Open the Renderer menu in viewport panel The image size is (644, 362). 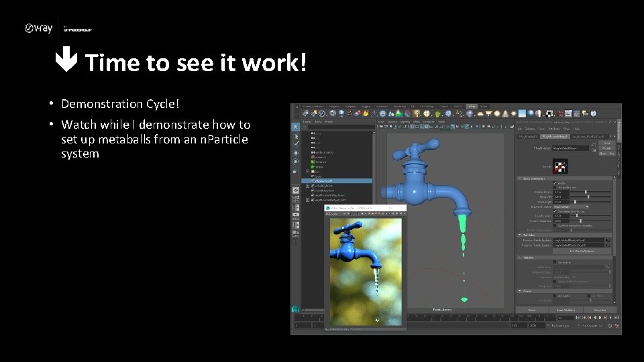pyautogui.click(x=429, y=122)
